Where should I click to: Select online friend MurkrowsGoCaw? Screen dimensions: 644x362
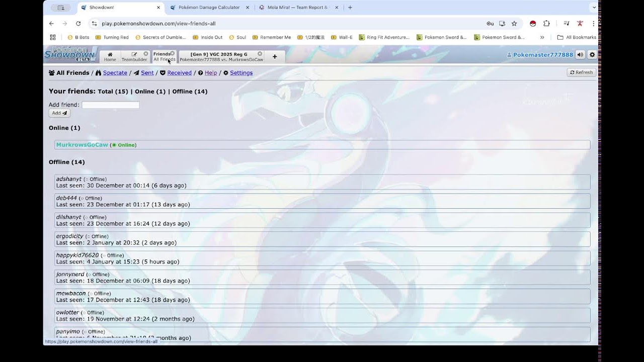pyautogui.click(x=82, y=145)
